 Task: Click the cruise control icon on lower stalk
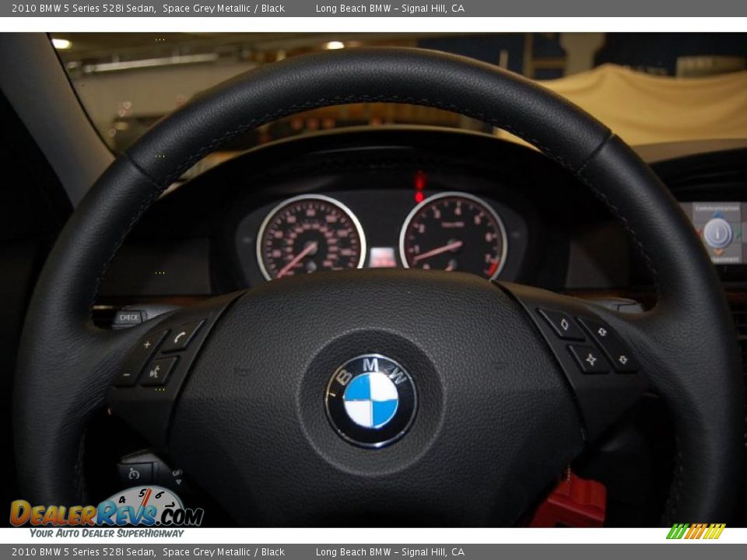[x=134, y=474]
